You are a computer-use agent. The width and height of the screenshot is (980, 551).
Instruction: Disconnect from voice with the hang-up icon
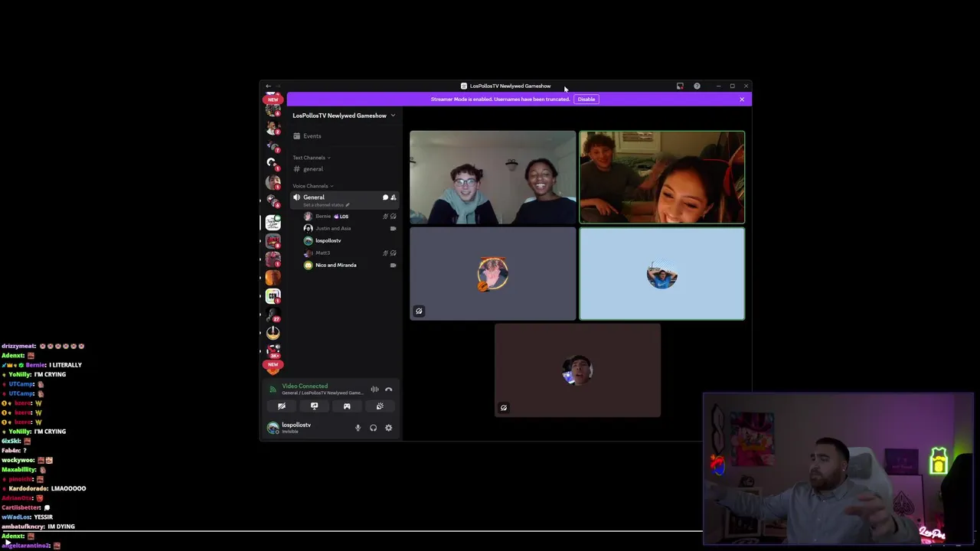pos(389,390)
